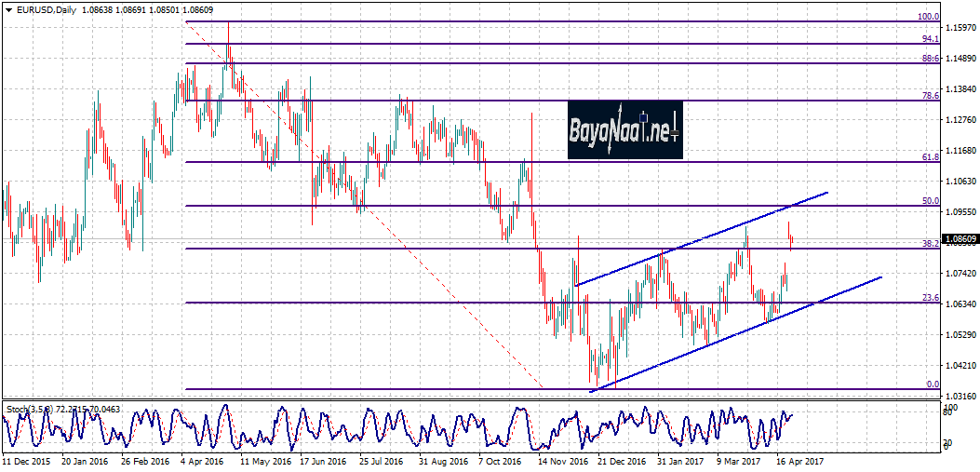Click the 0.0 Fibonacci level label
The height and width of the screenshot is (472, 980).
click(x=932, y=384)
